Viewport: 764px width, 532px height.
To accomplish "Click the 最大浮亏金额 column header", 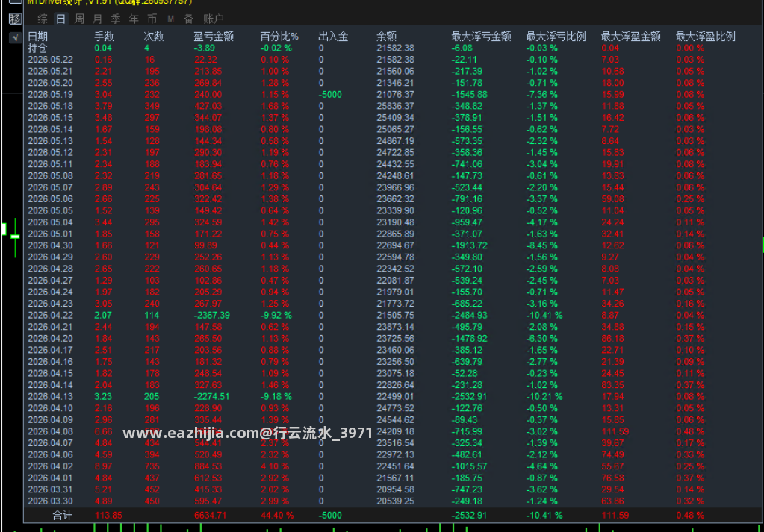I will [x=481, y=37].
